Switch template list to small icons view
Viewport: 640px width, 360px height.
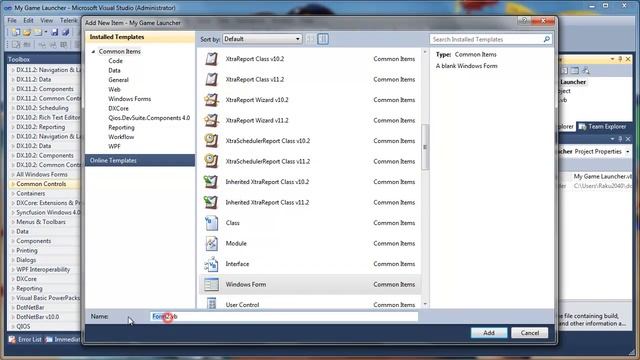(x=311, y=39)
